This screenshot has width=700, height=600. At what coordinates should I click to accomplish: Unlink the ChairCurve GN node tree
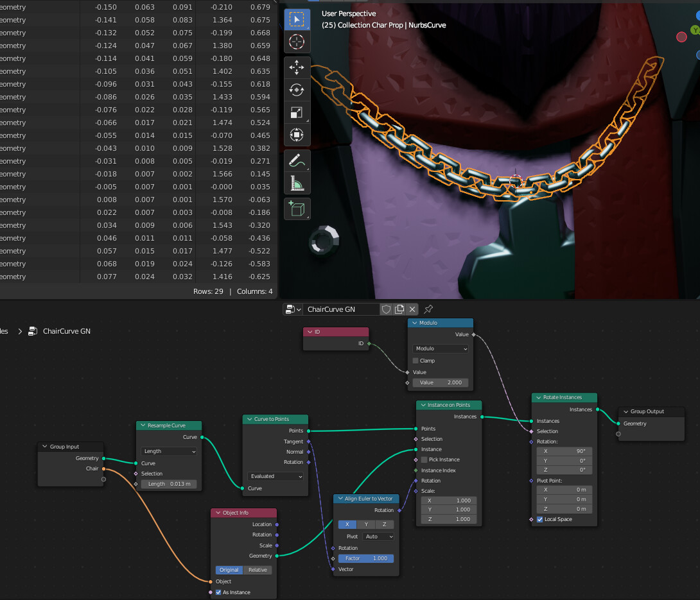[x=412, y=309]
